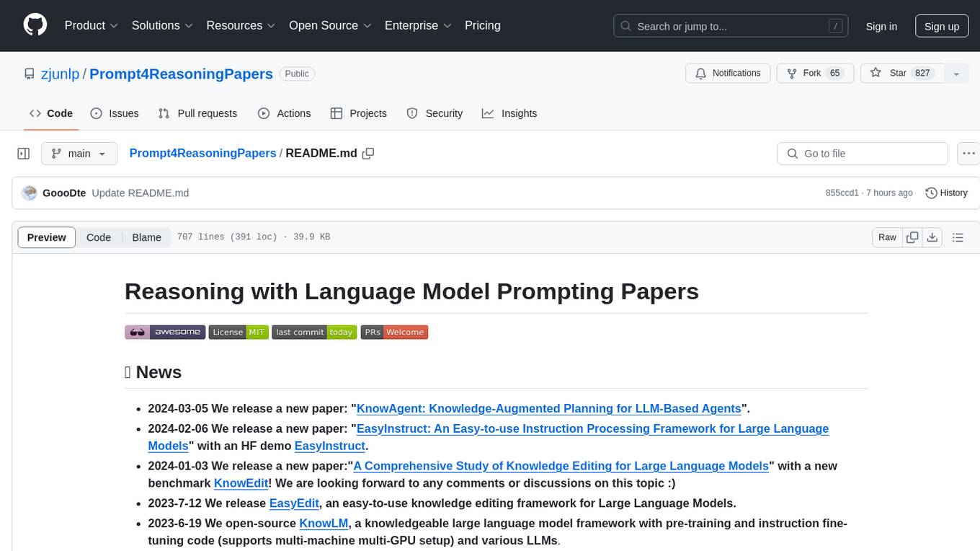Open the zjunlp owner profile link
Image resolution: width=980 pixels, height=551 pixels.
coord(60,74)
